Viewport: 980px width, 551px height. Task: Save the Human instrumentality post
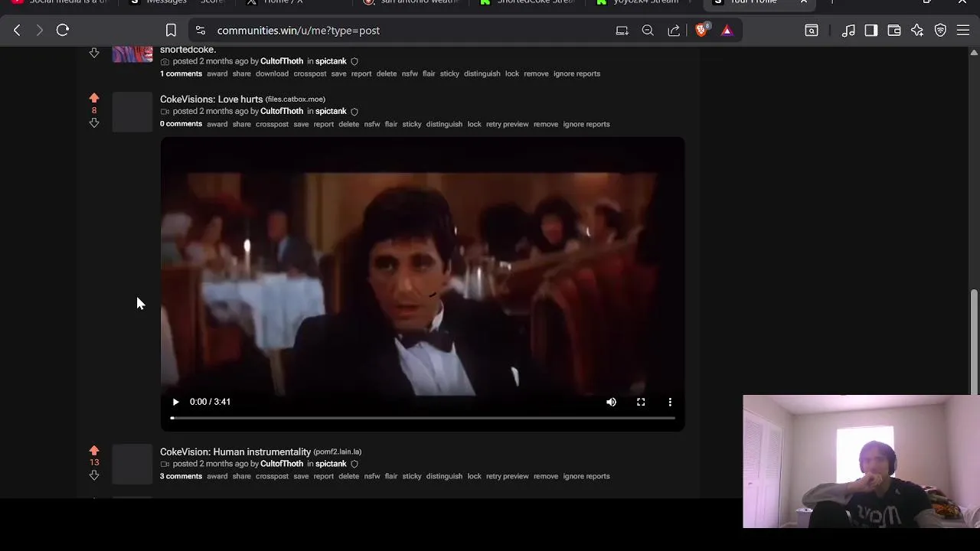301,476
